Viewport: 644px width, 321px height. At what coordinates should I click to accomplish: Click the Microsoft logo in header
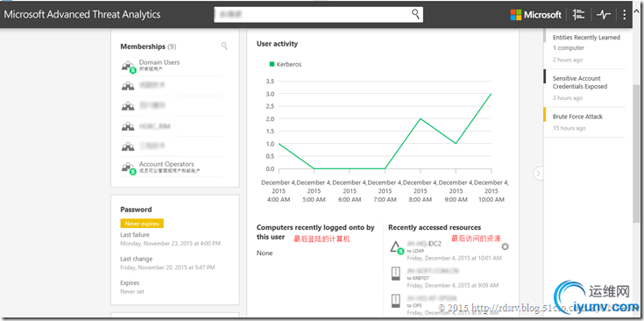coord(535,15)
